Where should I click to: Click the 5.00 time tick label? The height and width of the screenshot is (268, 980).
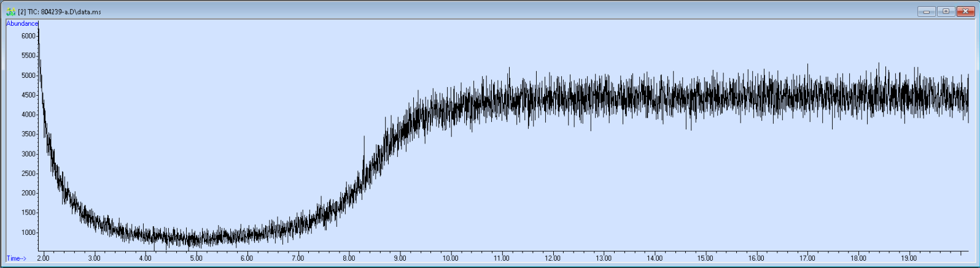tap(196, 258)
